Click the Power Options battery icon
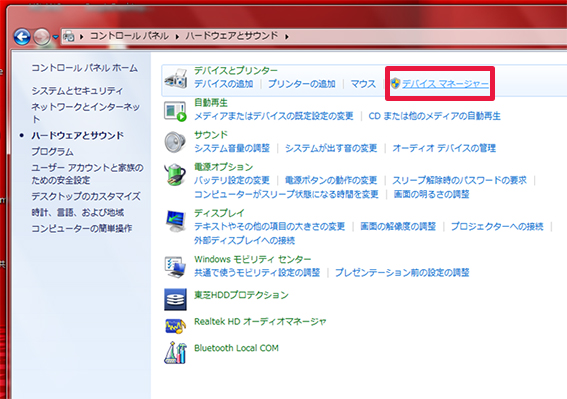The image size is (567, 399). [x=175, y=174]
